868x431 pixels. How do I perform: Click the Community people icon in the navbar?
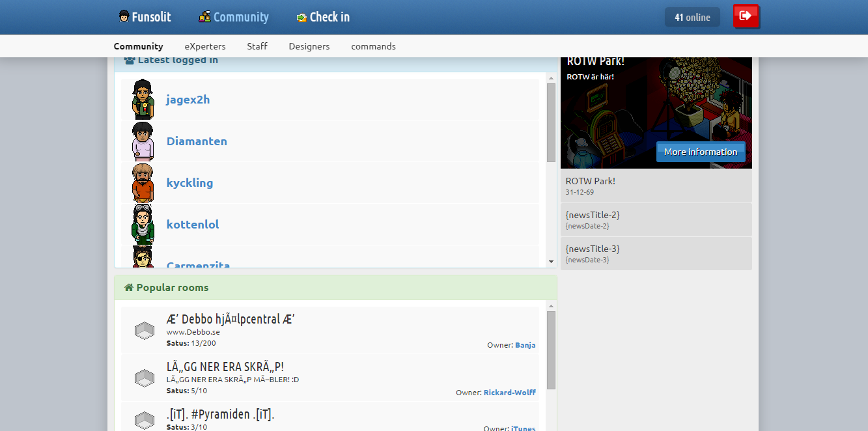[204, 16]
